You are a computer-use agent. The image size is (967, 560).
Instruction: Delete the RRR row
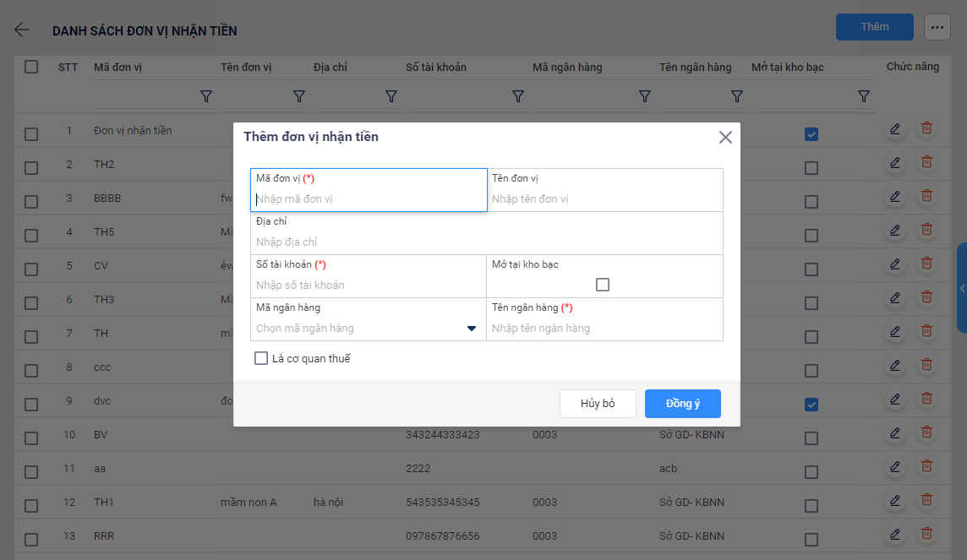(x=926, y=534)
